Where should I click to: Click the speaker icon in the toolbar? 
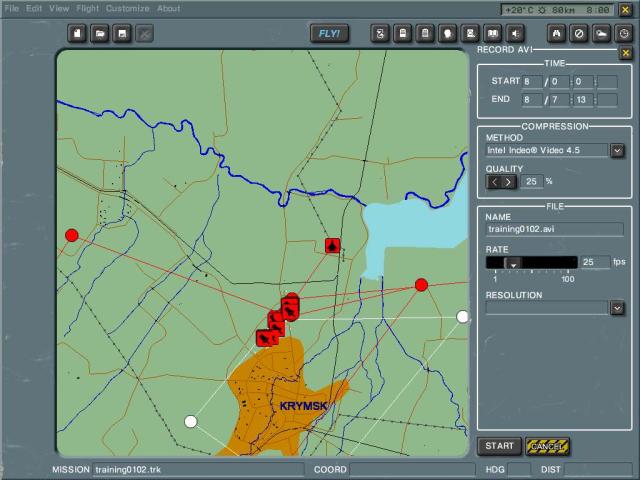[x=515, y=34]
